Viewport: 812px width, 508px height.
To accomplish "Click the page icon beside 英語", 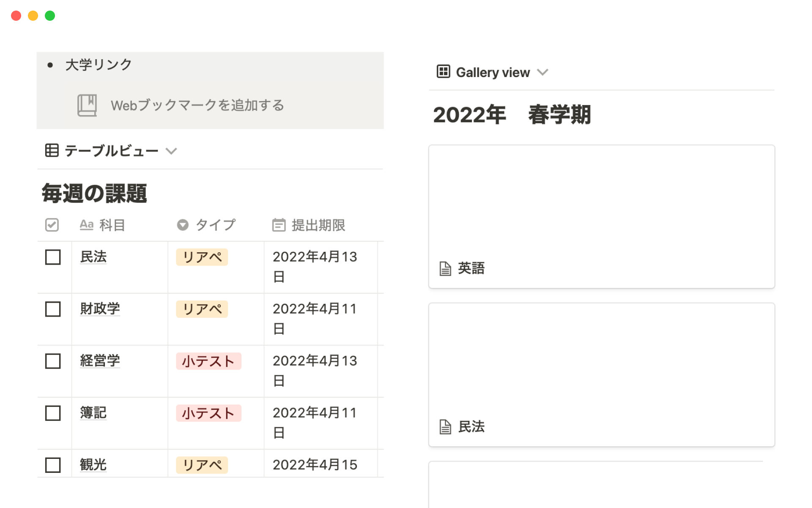I will pyautogui.click(x=445, y=268).
